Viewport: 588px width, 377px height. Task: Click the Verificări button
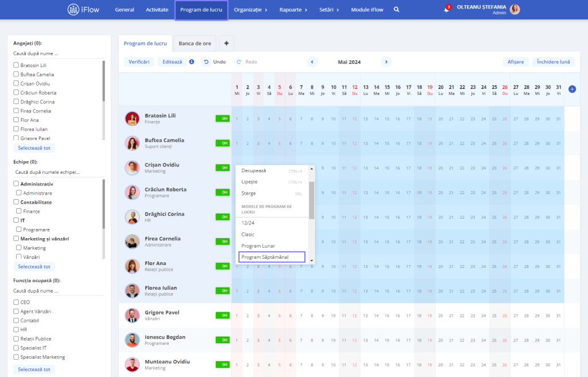coord(139,62)
